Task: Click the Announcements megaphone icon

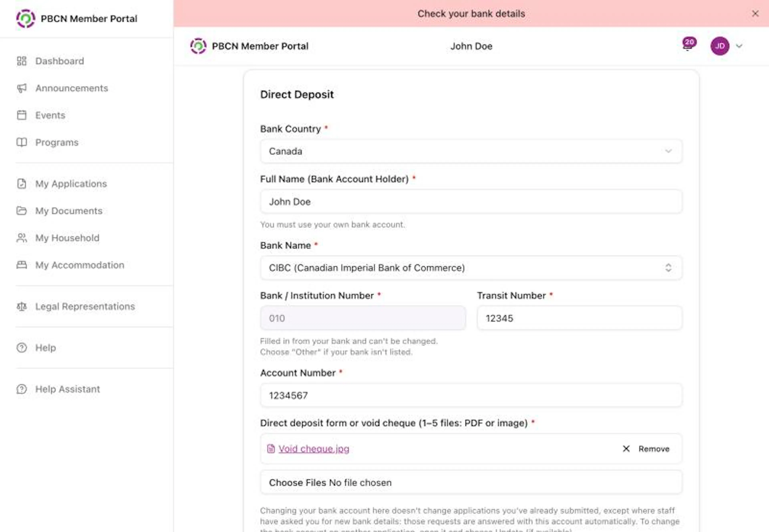Action: point(22,88)
